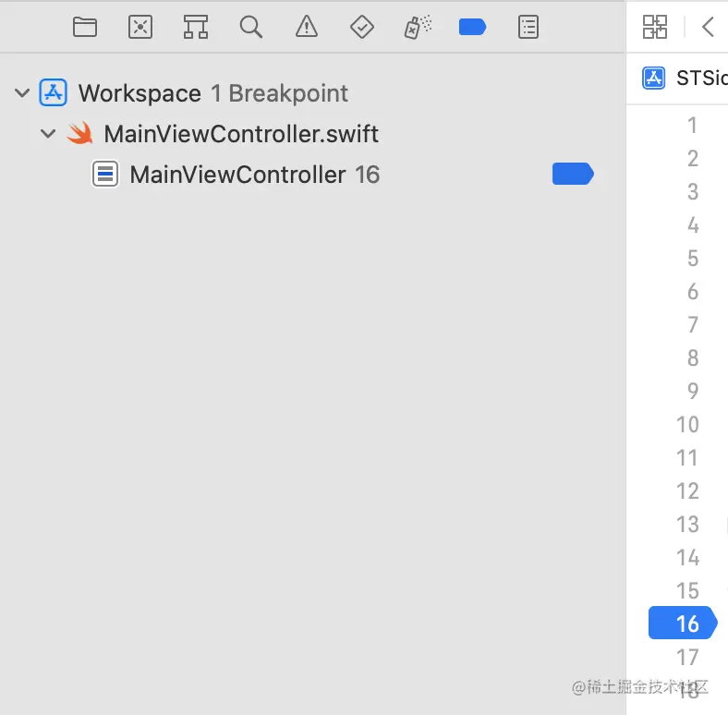Click line number 7 in gutter
This screenshot has width=728, height=715.
click(693, 325)
